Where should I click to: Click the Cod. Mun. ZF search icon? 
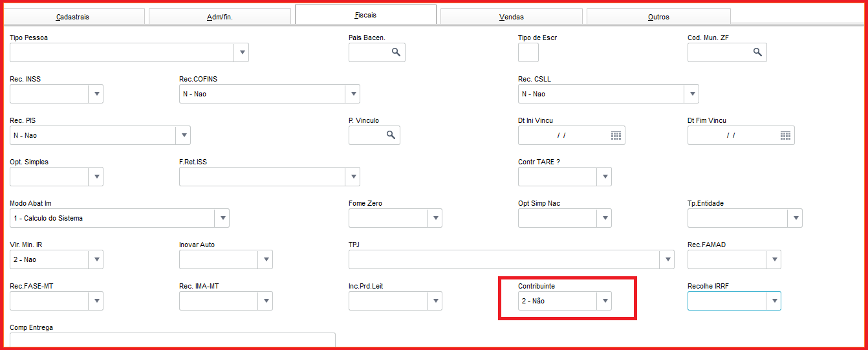[757, 52]
